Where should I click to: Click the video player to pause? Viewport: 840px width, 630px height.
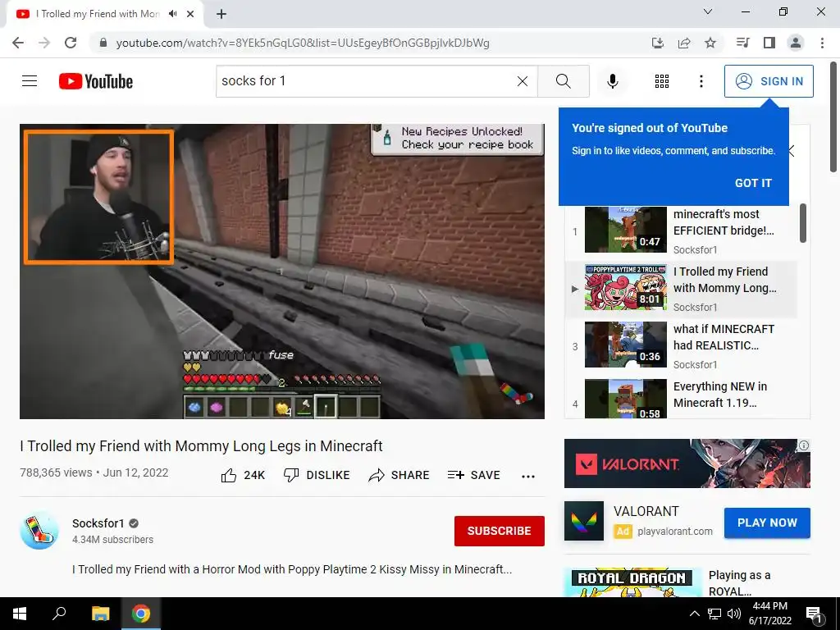(282, 271)
